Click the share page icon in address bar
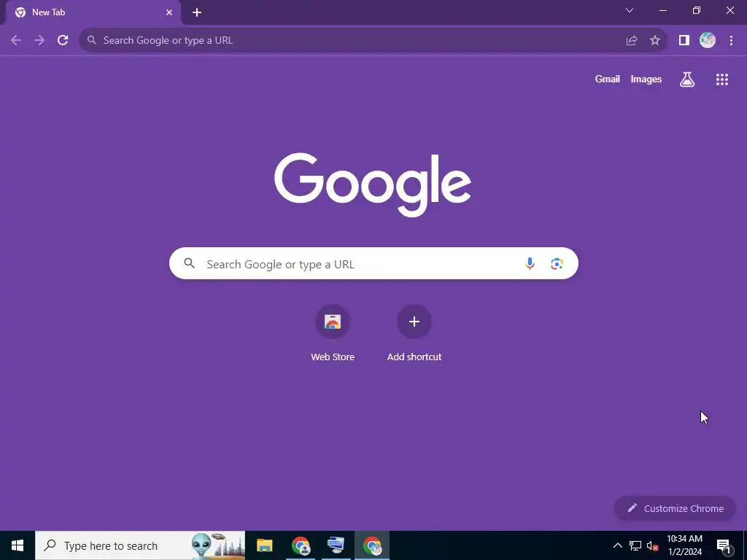 tap(632, 41)
